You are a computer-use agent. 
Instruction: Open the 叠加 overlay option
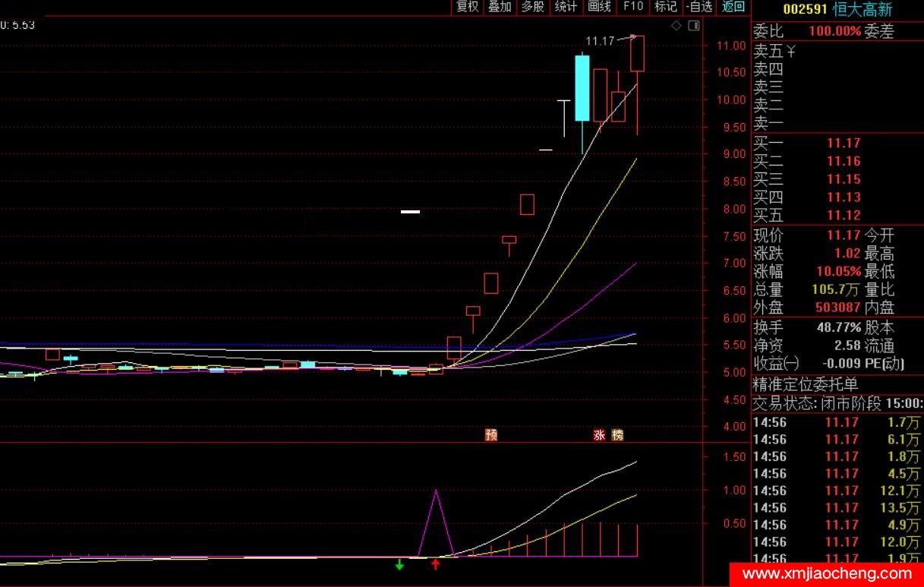click(x=500, y=7)
